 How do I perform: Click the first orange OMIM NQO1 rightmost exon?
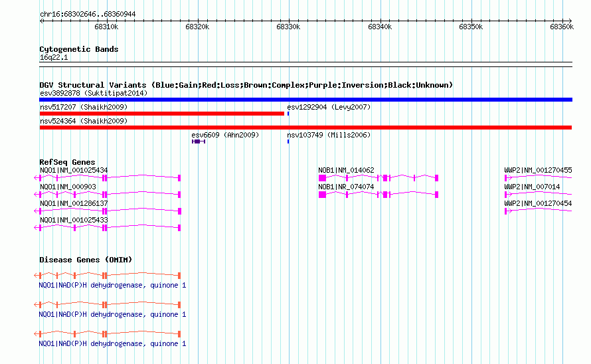pyautogui.click(x=179, y=276)
